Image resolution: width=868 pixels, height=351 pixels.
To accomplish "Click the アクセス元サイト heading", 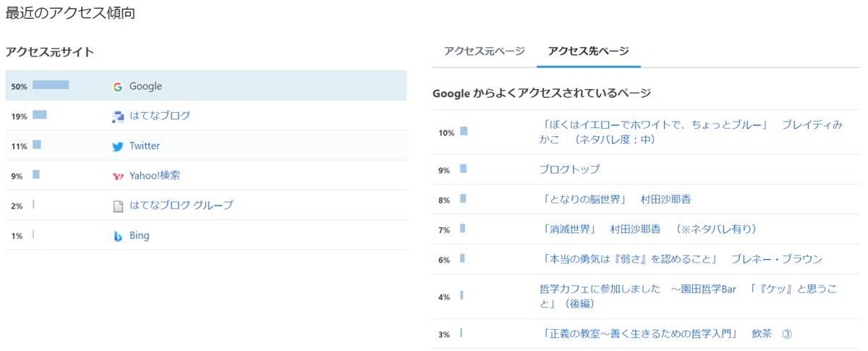I will click(x=50, y=52).
